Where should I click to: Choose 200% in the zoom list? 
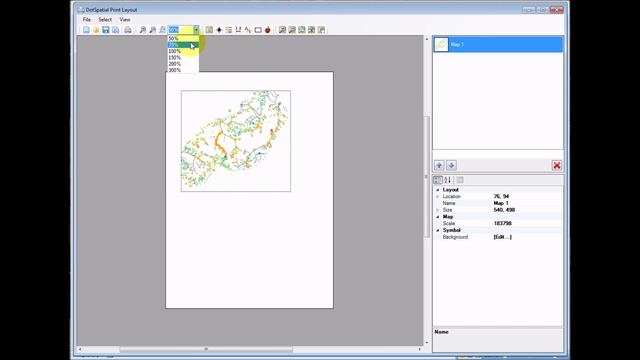pos(183,64)
